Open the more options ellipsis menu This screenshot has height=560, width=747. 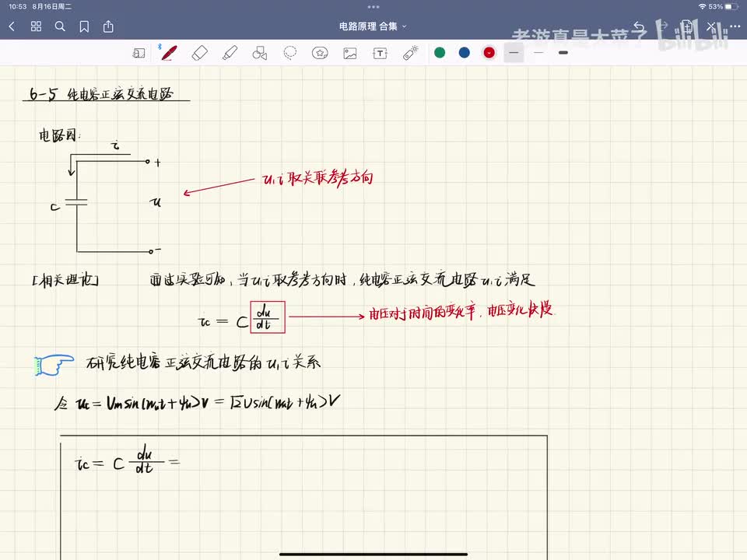pos(735,26)
